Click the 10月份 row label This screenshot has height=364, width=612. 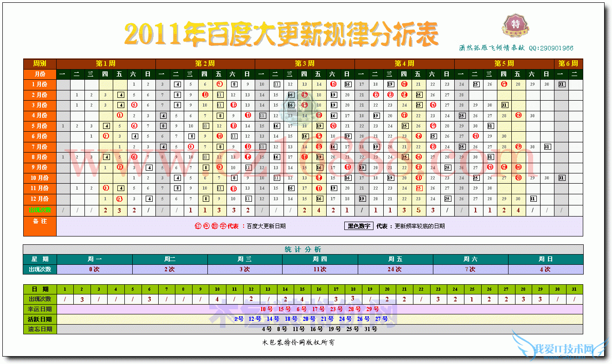[x=40, y=178]
